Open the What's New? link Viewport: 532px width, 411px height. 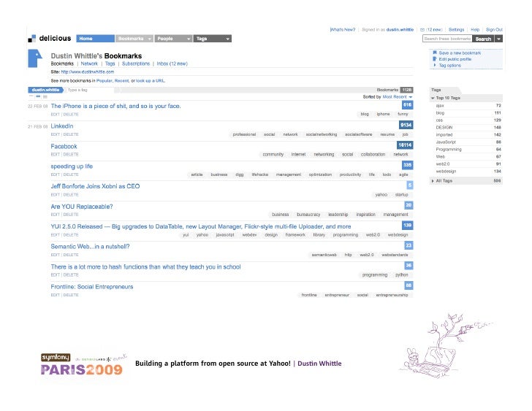coord(343,30)
